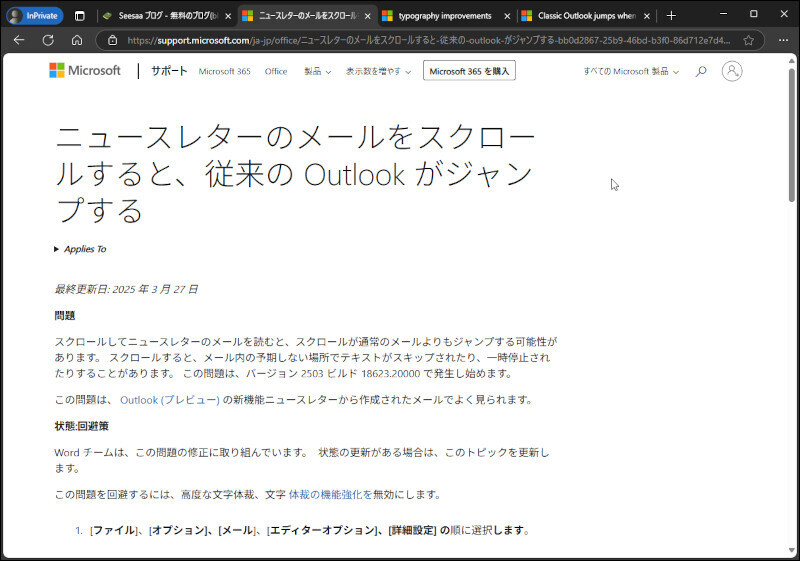Close the active ニュースレター tab
The image size is (800, 561).
click(367, 16)
